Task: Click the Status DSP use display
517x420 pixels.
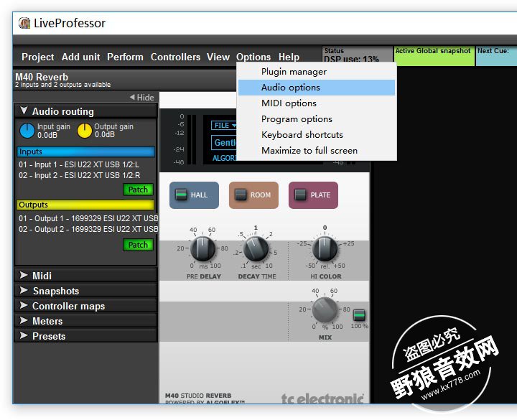Action: click(x=357, y=55)
